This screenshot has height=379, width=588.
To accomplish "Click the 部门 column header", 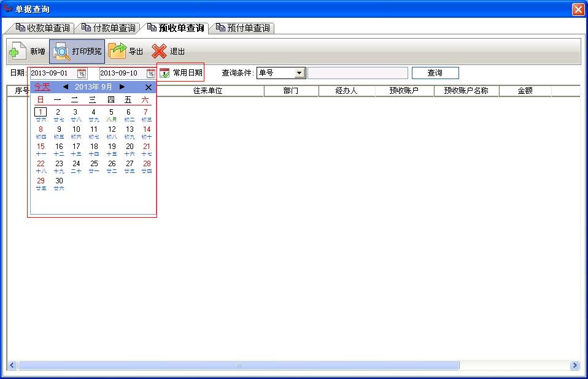I will pyautogui.click(x=291, y=91).
